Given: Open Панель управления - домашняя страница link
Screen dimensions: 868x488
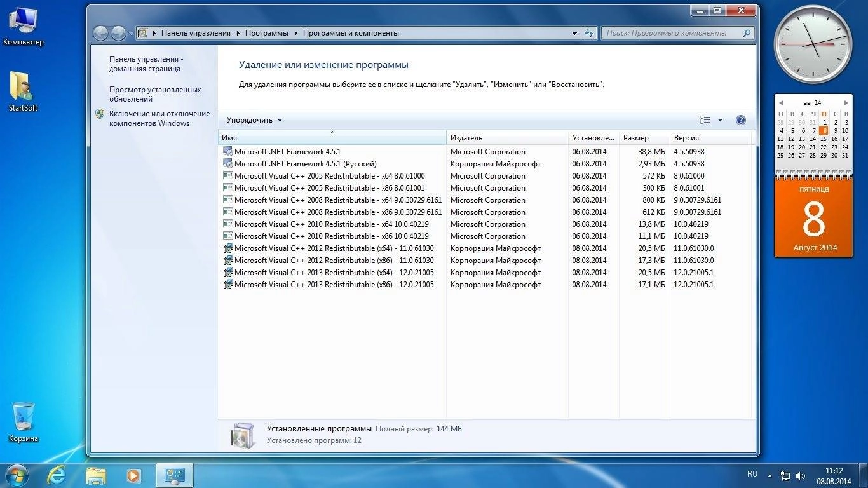Looking at the screenshot, I should click(146, 64).
